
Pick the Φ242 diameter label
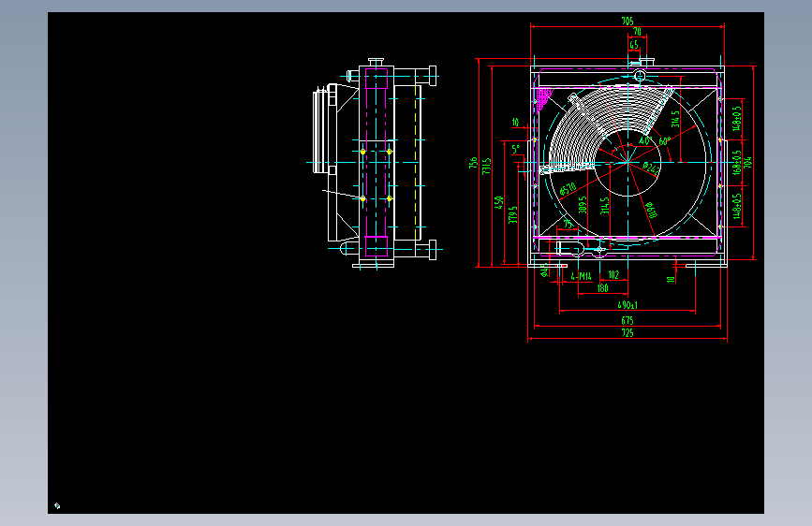click(652, 168)
